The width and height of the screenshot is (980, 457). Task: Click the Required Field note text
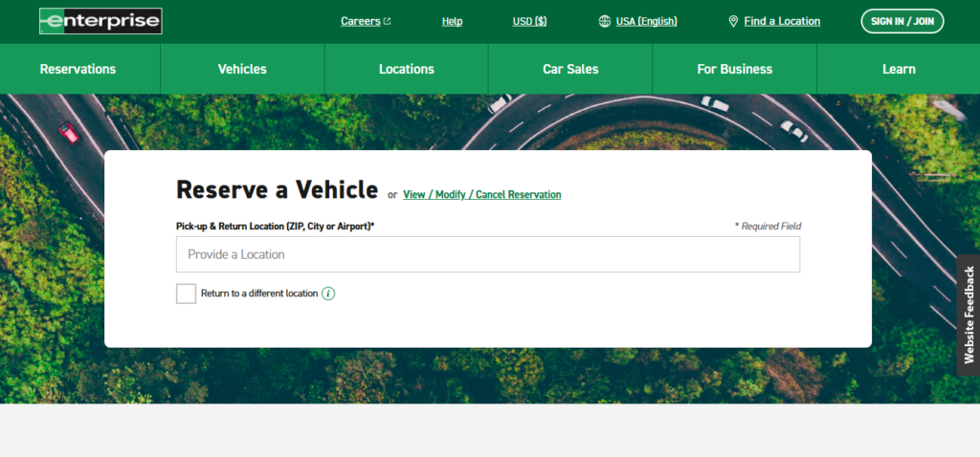tap(768, 227)
